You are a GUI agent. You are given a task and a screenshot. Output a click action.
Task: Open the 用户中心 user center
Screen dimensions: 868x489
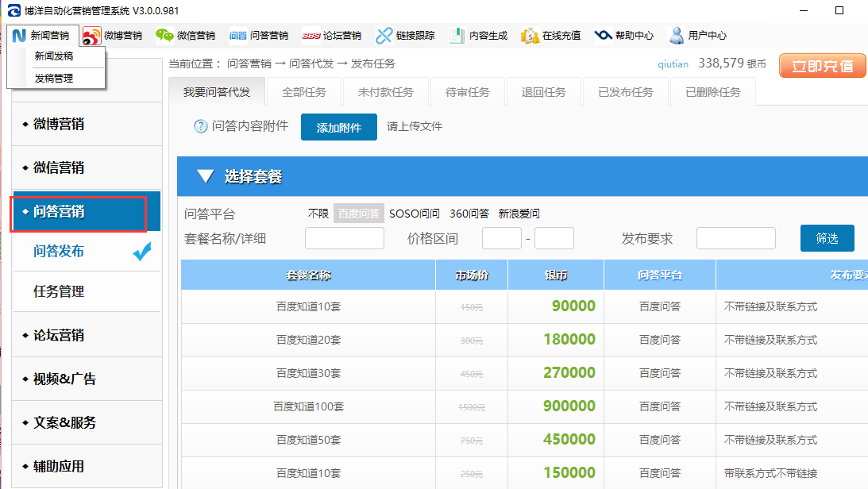click(x=702, y=35)
